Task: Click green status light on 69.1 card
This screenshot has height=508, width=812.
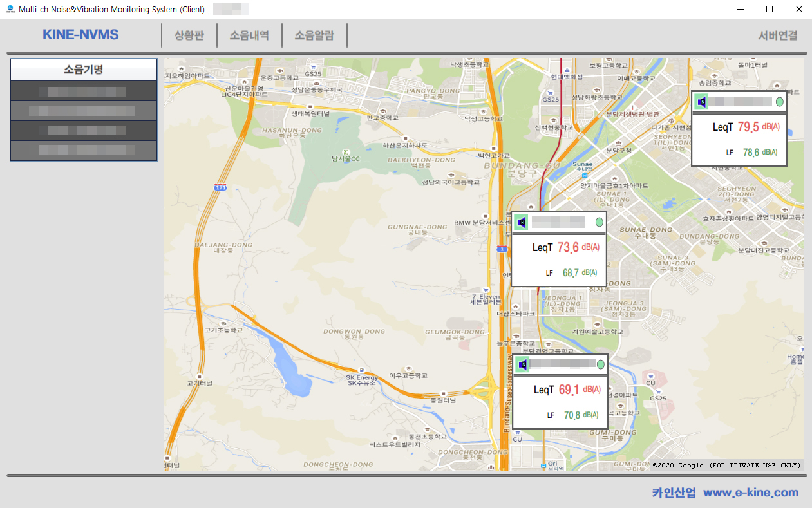Action: (x=601, y=364)
